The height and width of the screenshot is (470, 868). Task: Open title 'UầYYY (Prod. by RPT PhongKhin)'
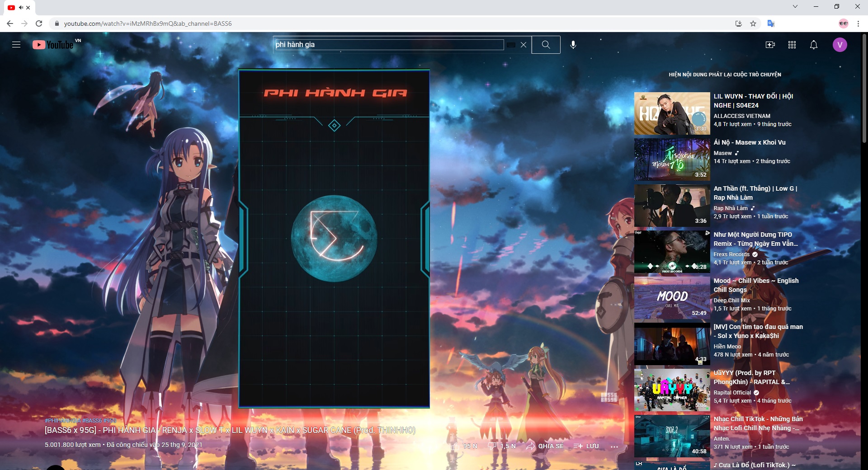pos(752,377)
